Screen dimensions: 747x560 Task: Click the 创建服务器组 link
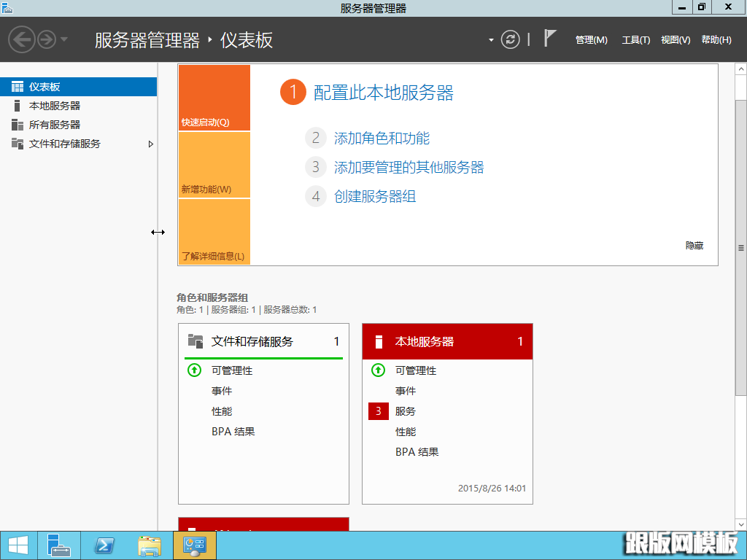point(375,196)
